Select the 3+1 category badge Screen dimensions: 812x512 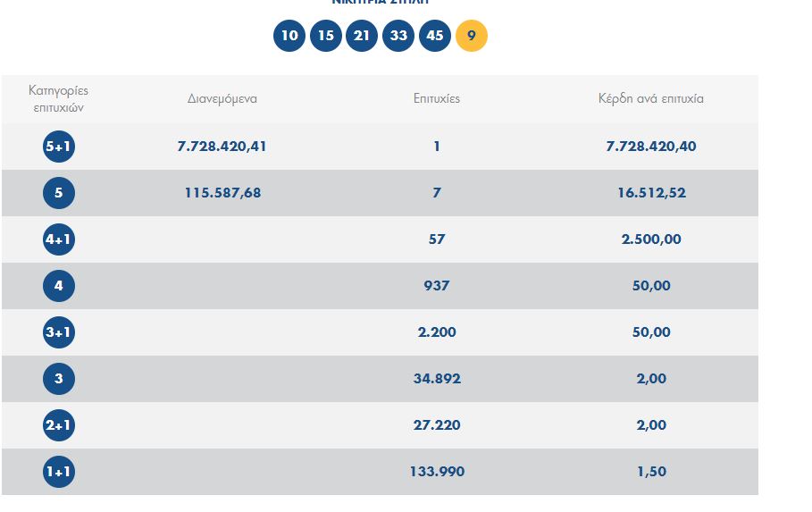(59, 332)
